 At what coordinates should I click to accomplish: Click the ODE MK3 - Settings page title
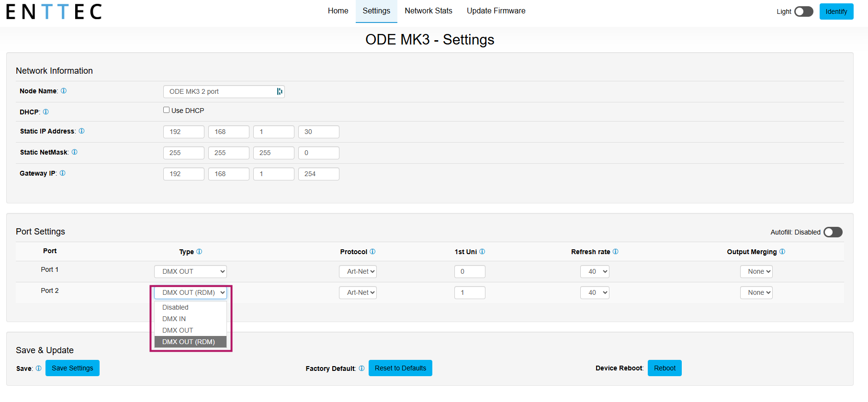tap(430, 40)
